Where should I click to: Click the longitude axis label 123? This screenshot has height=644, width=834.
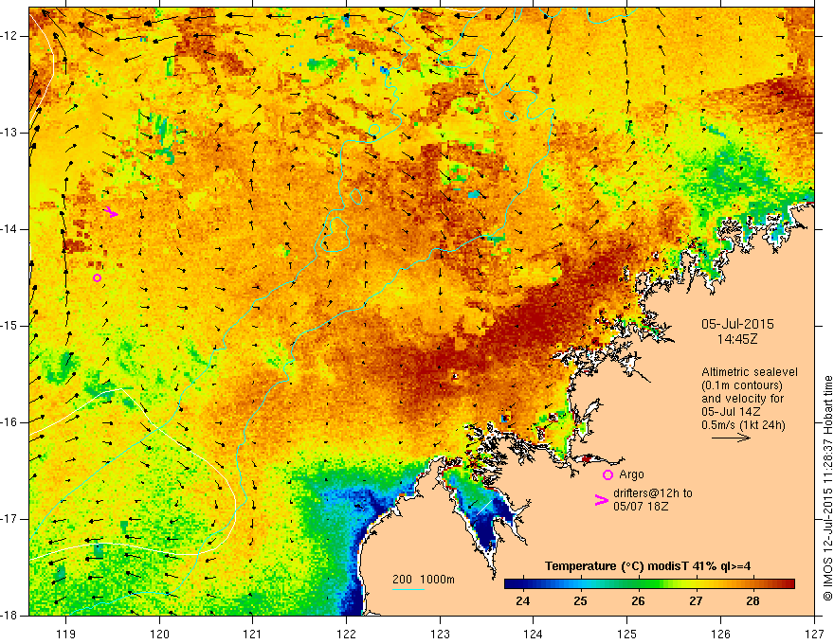tap(440, 634)
